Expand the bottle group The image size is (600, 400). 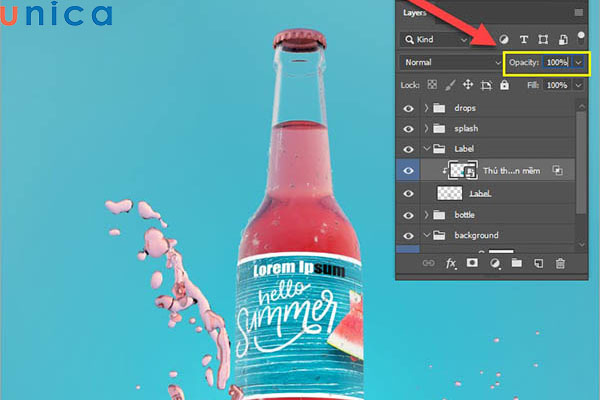pos(426,215)
